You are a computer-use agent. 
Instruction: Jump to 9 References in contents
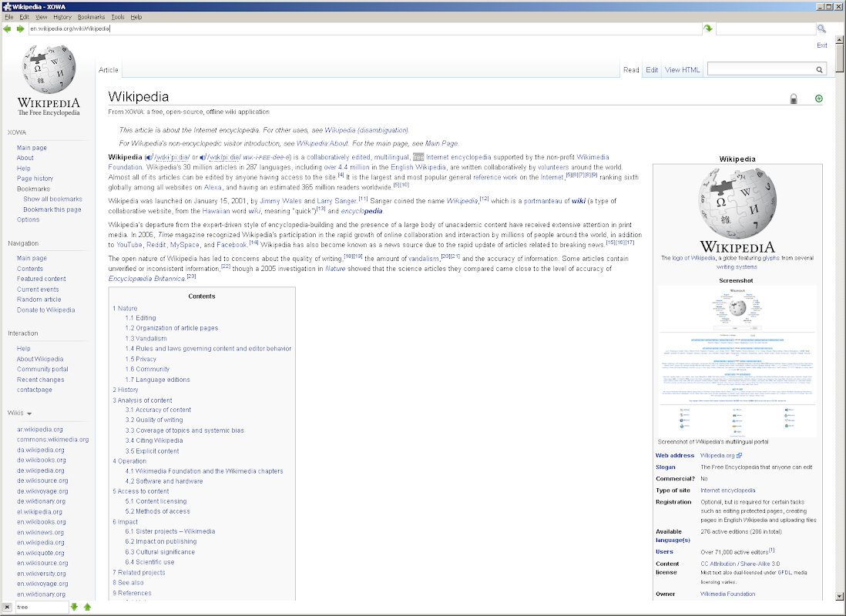[133, 594]
